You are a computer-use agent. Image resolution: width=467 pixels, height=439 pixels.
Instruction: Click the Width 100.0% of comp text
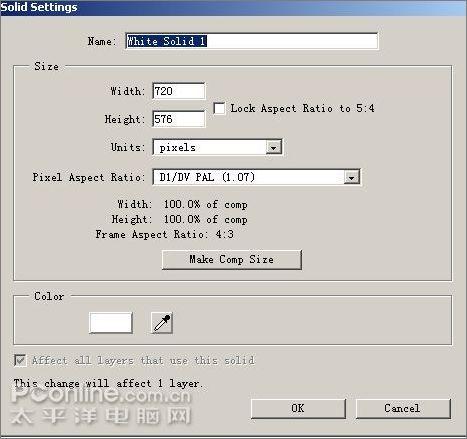coord(182,204)
